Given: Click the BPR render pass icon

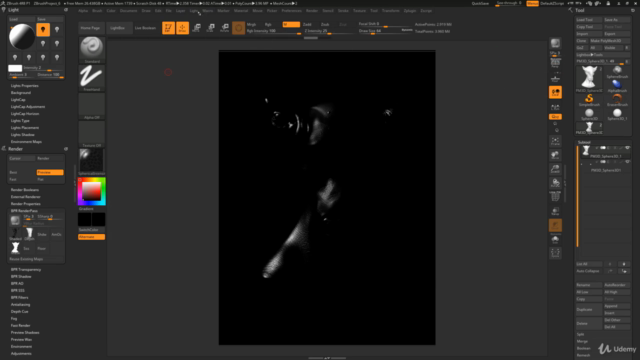Looking at the screenshot, I should (15, 220).
